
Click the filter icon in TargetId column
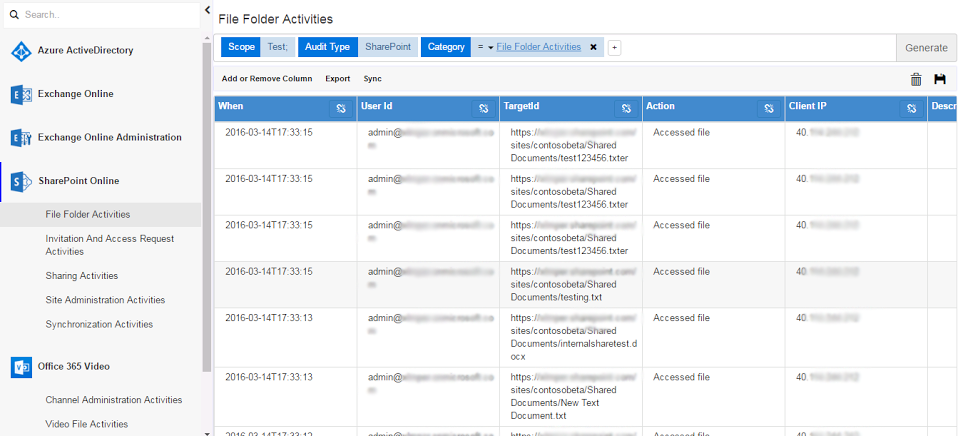[x=626, y=109]
